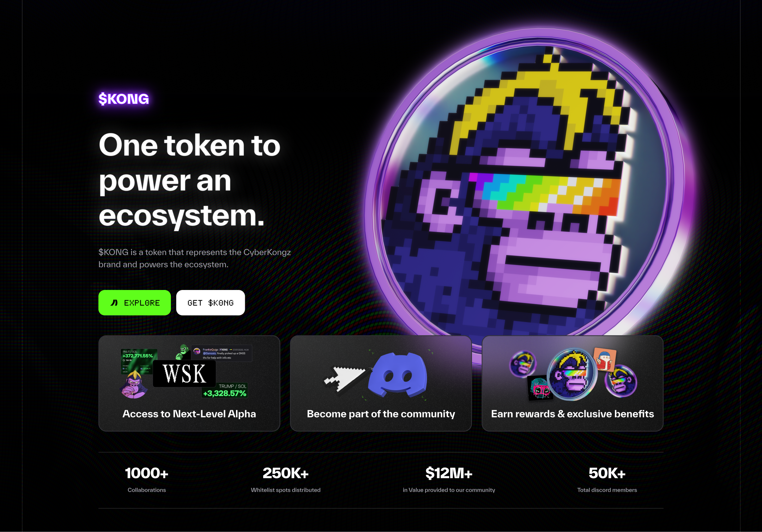Click the green EXPLORE button
Viewport: 762px width, 532px height.
(x=134, y=303)
